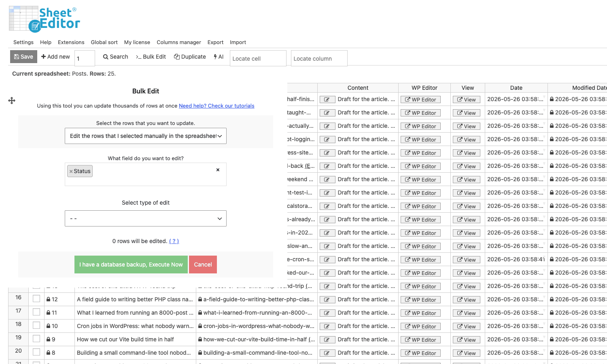Viewport: 607px width, 364px height.
Task: Click View button for row 16
Action: [466, 300]
